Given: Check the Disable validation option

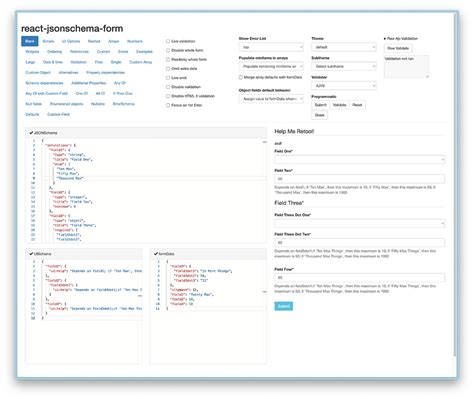Looking at the screenshot, I should tap(168, 87).
